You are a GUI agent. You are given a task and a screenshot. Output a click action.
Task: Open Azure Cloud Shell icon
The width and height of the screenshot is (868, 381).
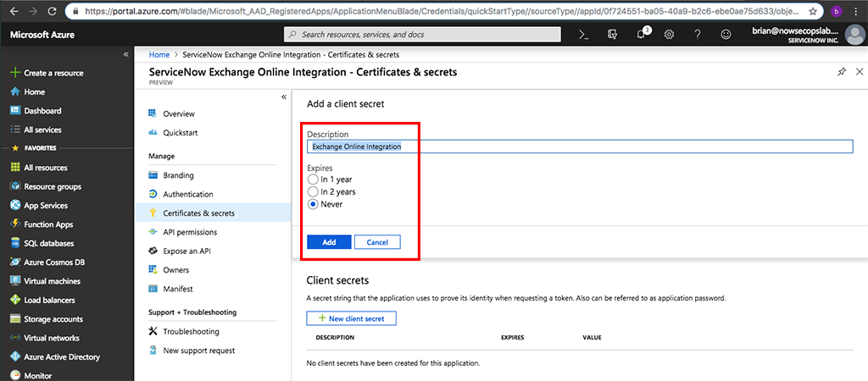[583, 34]
